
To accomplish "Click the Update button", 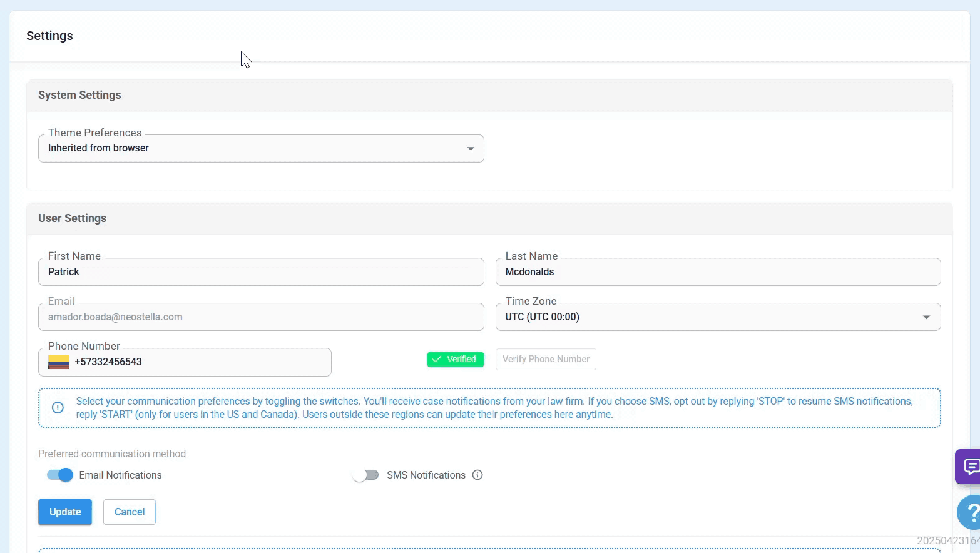I will [x=65, y=512].
